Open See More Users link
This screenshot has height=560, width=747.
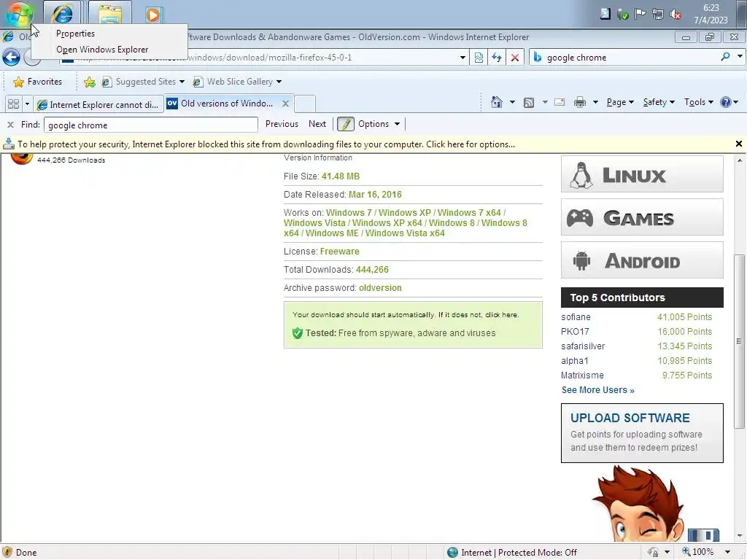coord(598,390)
